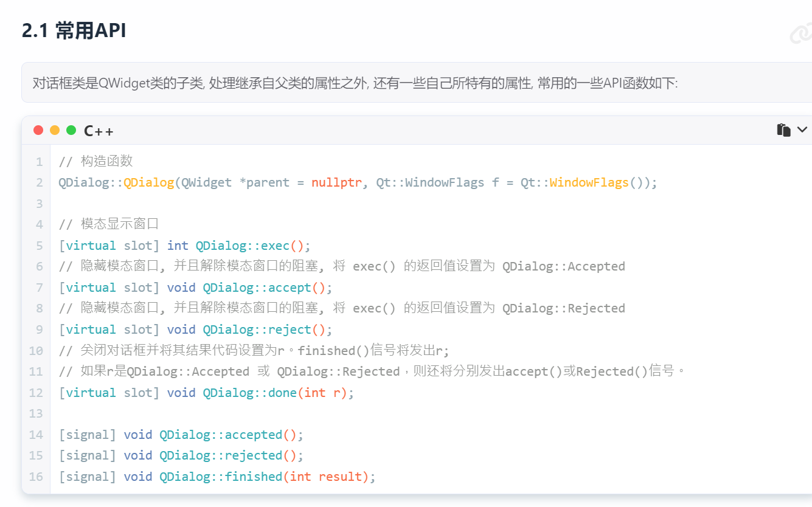Click the orange QDialog constructor name on line 2

click(149, 182)
